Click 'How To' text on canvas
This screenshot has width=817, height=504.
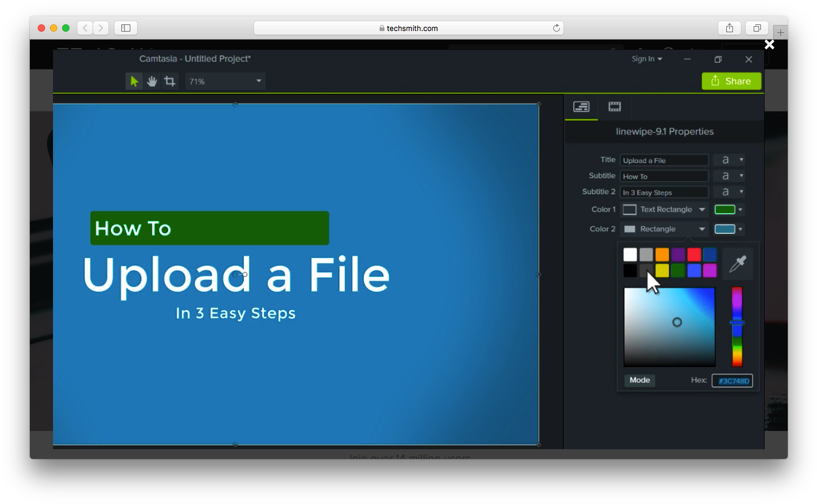click(133, 228)
